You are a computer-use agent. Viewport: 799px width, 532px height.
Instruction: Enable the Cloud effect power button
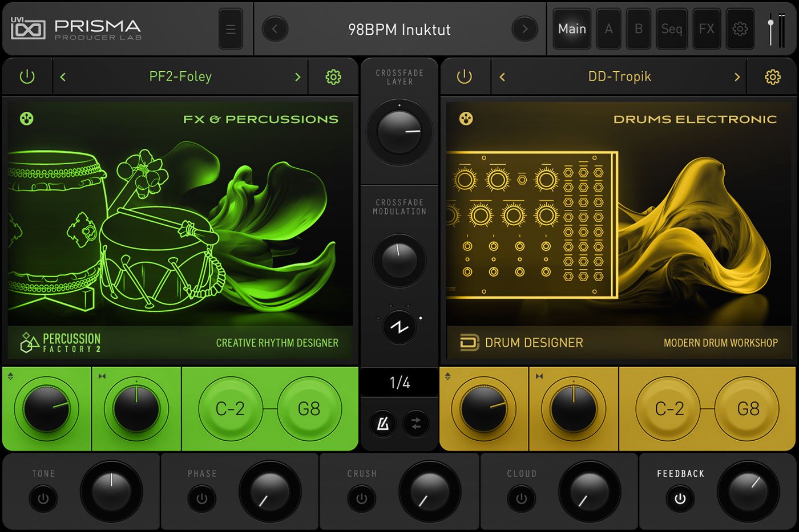click(522, 499)
